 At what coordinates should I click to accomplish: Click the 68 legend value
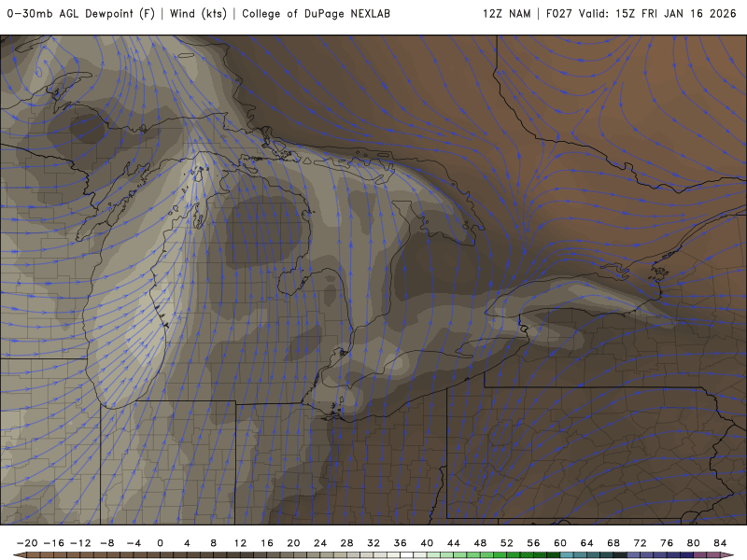point(613,543)
